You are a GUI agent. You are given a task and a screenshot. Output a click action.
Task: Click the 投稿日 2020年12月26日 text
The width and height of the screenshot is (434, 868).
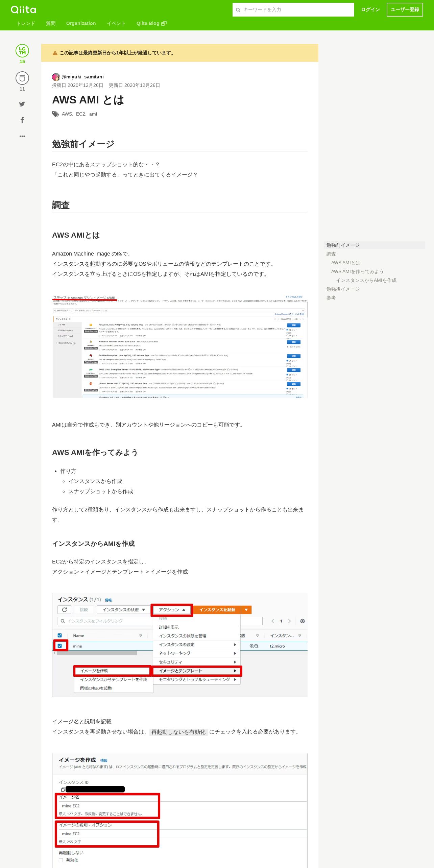click(77, 85)
